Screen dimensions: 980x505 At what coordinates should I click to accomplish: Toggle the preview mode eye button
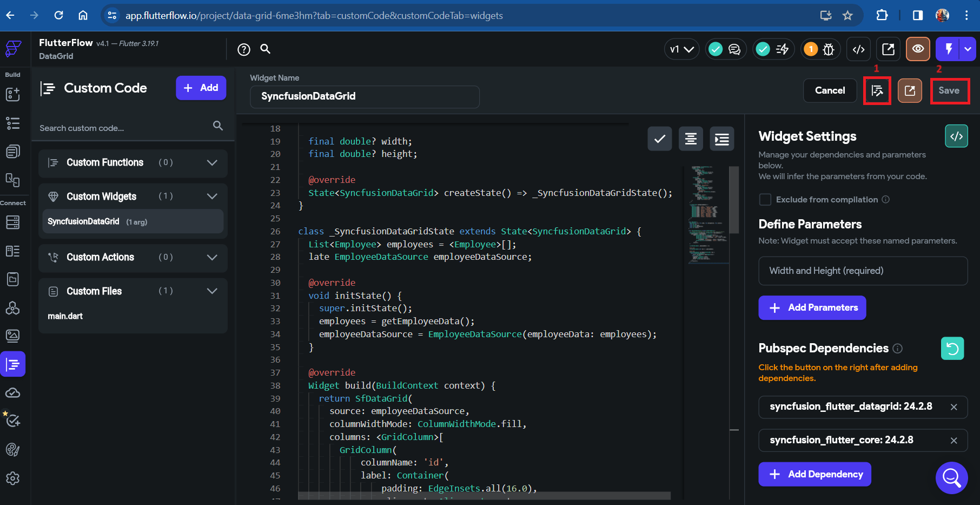click(x=918, y=49)
